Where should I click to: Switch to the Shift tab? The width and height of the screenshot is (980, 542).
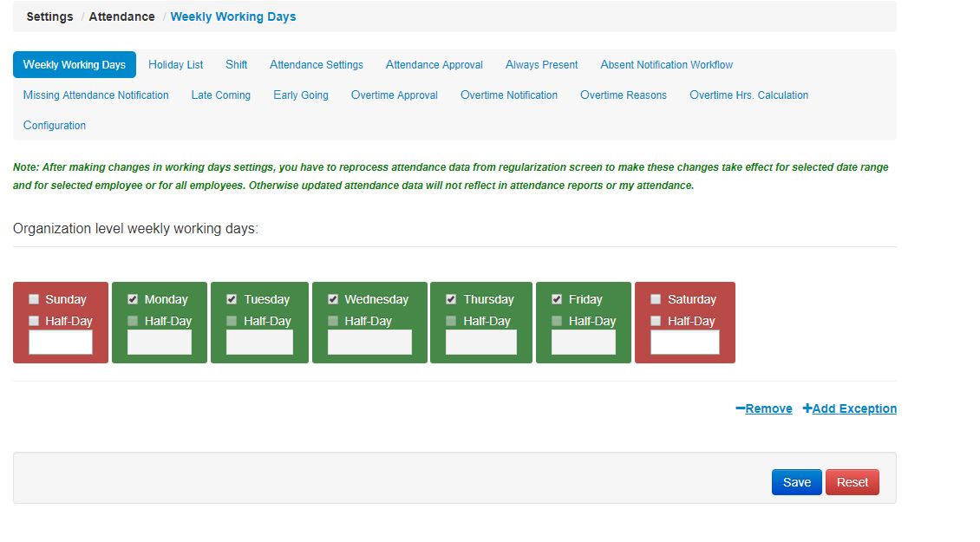click(x=236, y=65)
